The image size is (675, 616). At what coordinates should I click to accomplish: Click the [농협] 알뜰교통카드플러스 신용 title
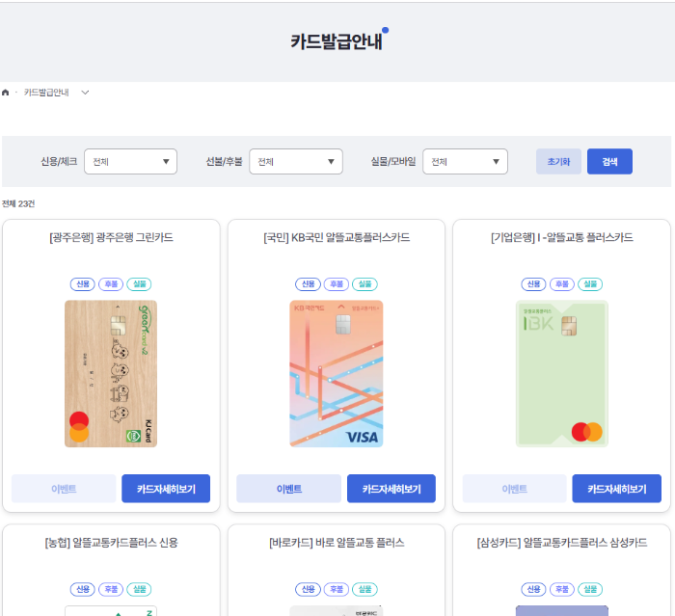[x=111, y=543]
